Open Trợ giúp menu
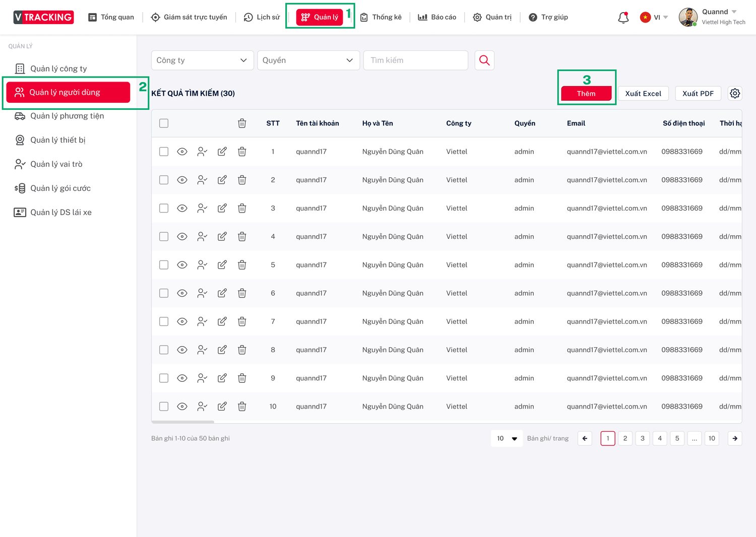This screenshot has height=537, width=756. coord(548,17)
